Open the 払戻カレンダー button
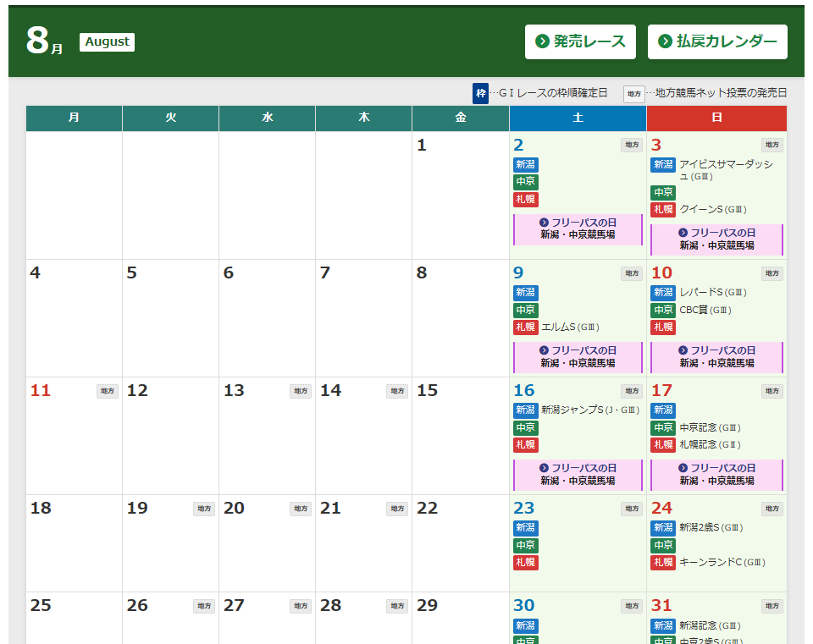The image size is (813, 644). pos(717,41)
